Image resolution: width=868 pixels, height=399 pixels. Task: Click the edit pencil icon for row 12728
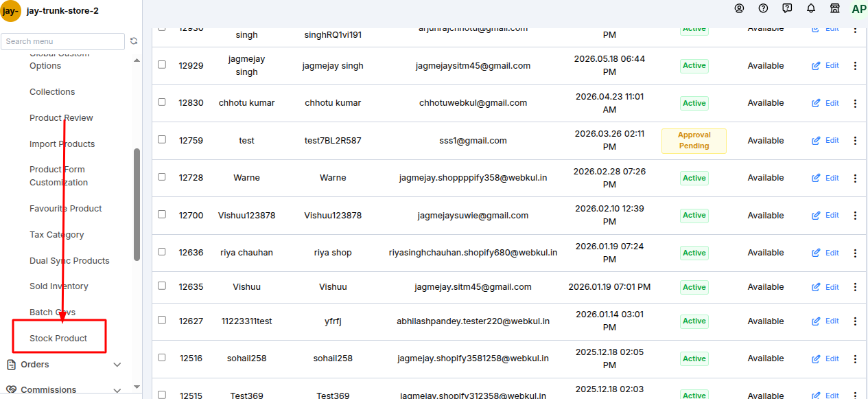(x=816, y=178)
